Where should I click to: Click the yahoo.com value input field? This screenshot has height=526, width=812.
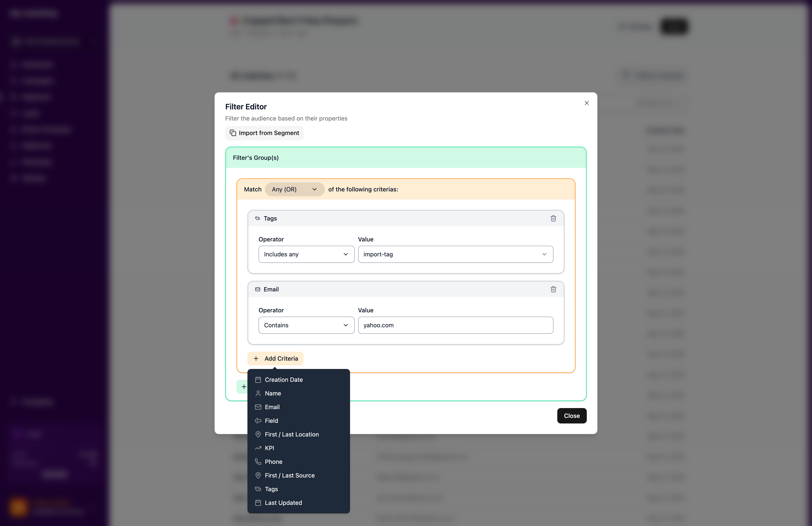point(456,325)
